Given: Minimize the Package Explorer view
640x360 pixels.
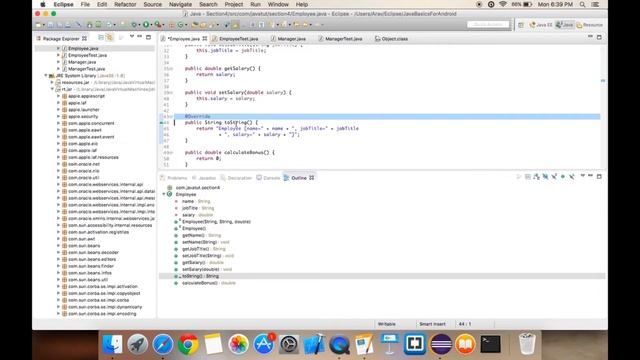Looking at the screenshot, I should coord(140,37).
